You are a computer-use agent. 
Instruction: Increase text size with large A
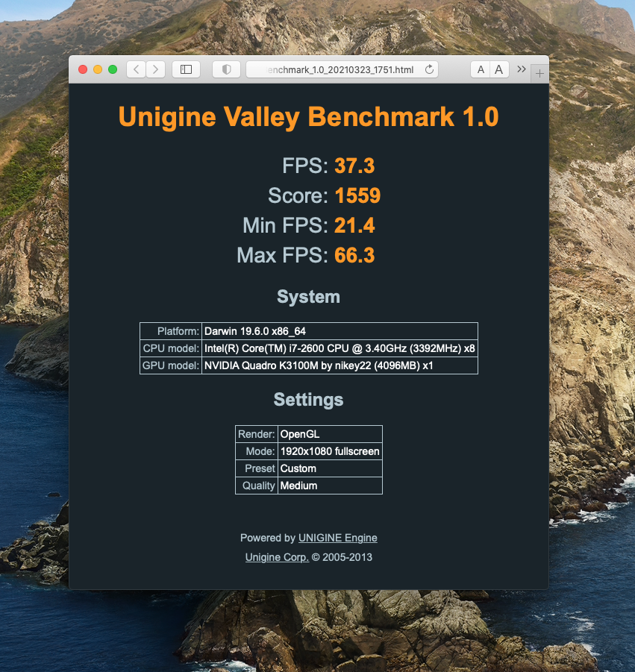(499, 69)
